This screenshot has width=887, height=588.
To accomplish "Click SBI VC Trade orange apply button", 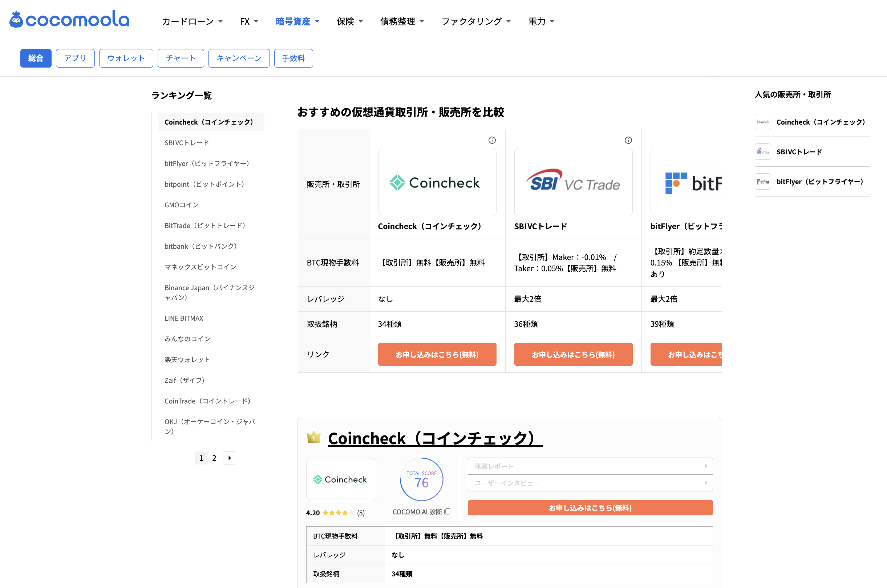I will [x=573, y=354].
